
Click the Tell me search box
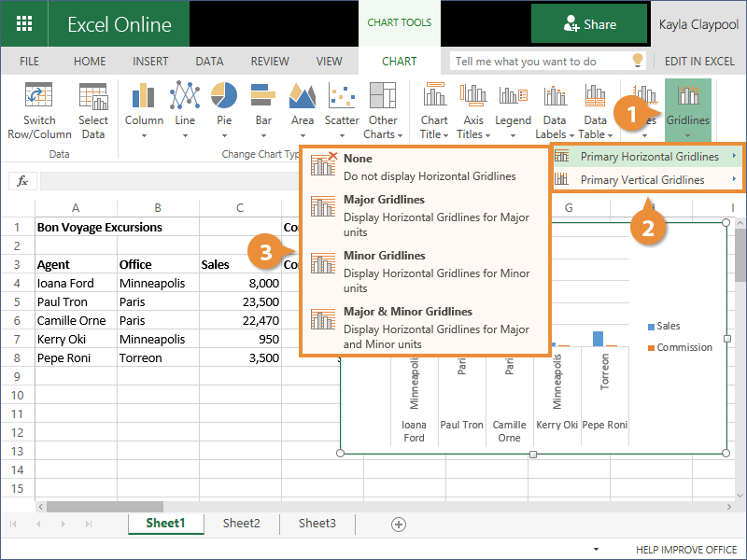point(540,62)
